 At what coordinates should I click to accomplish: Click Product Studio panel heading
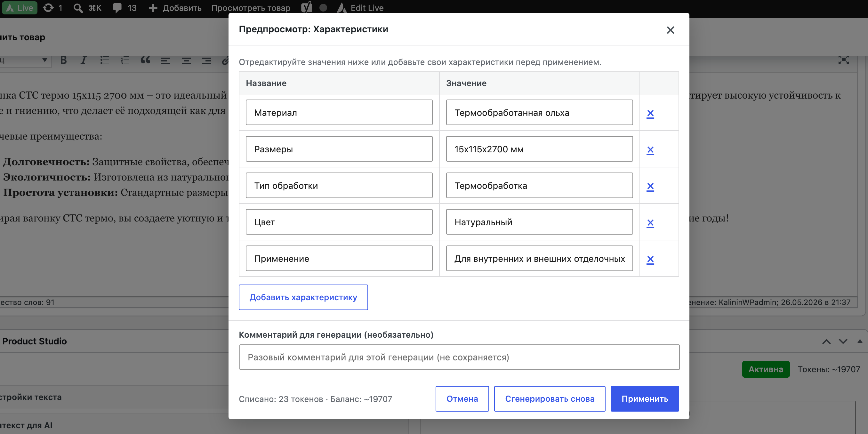coord(34,341)
